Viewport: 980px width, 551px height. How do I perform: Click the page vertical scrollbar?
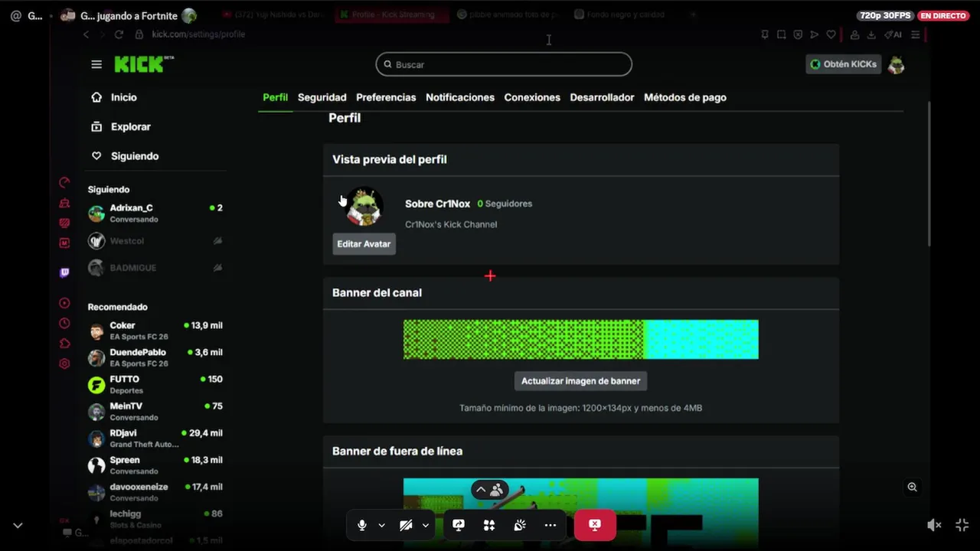pos(929,174)
